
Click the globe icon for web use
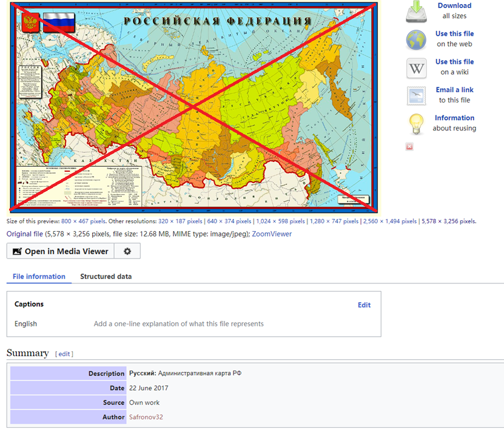[416, 39]
